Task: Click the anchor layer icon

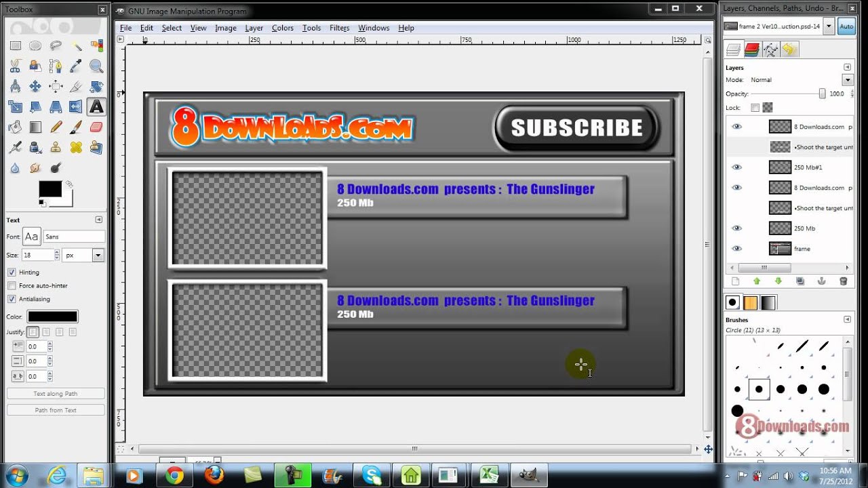Action: pos(821,281)
